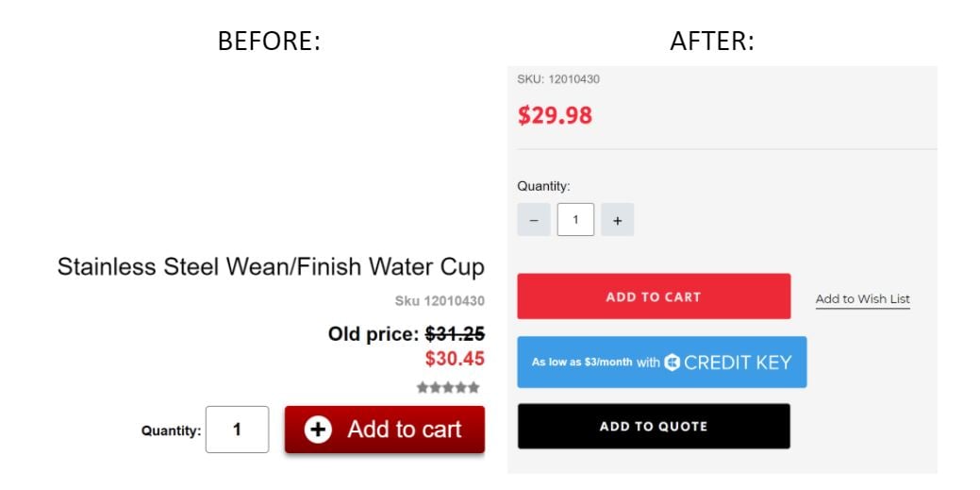Click the red $30.45 sale price

point(455,359)
